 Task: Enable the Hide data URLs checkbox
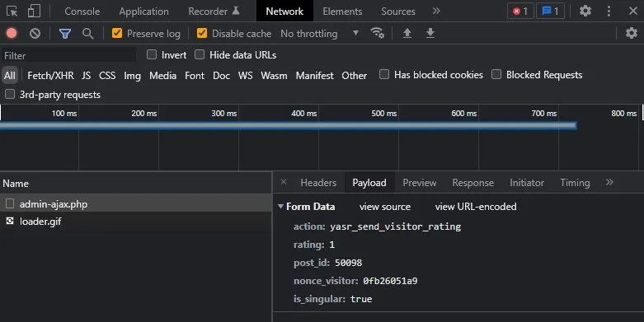tap(200, 54)
